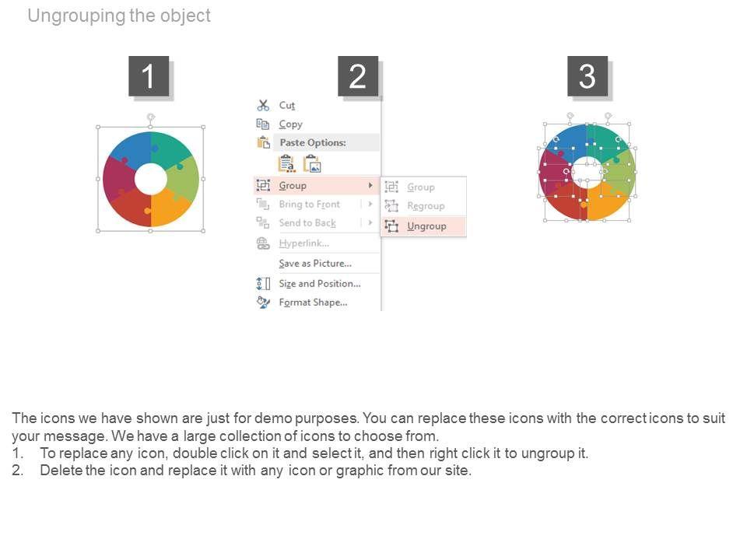Click the Copy icon in context menu

point(263,124)
